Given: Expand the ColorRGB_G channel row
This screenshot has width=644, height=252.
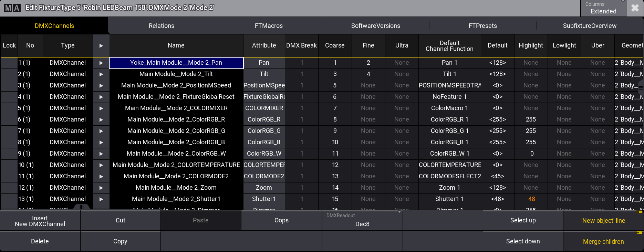Looking at the screenshot, I should 101,131.
